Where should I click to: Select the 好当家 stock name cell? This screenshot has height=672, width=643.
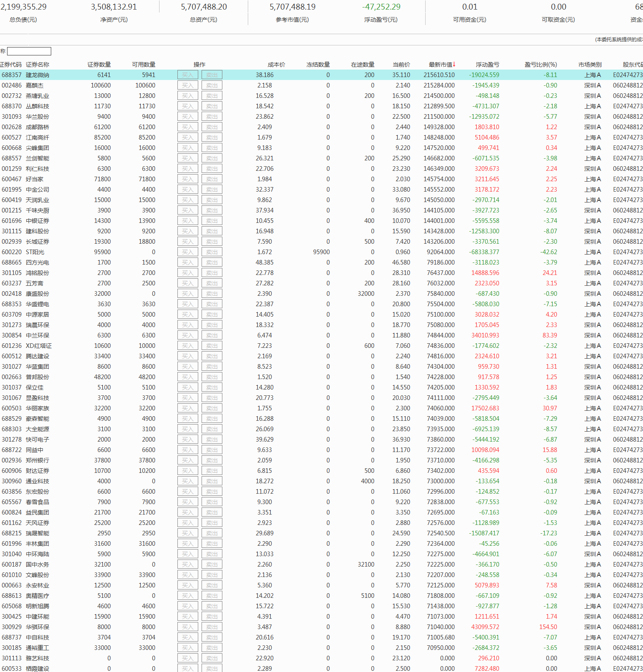(35, 179)
